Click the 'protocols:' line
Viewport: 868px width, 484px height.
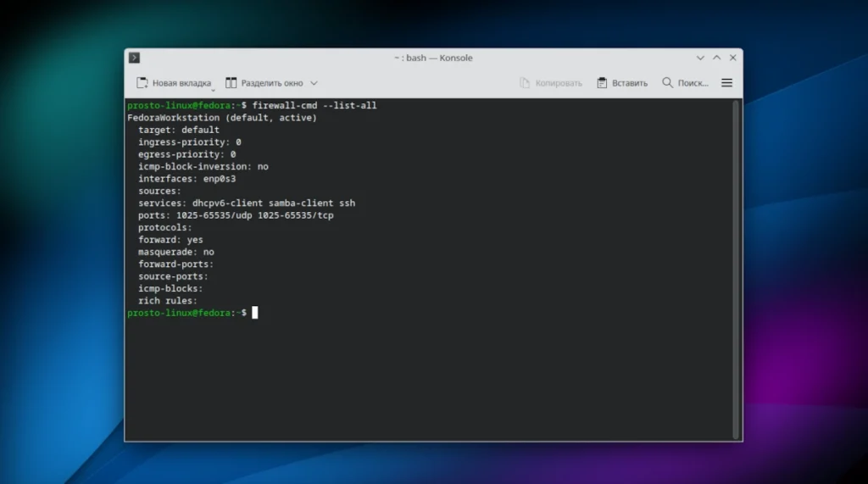coord(165,227)
